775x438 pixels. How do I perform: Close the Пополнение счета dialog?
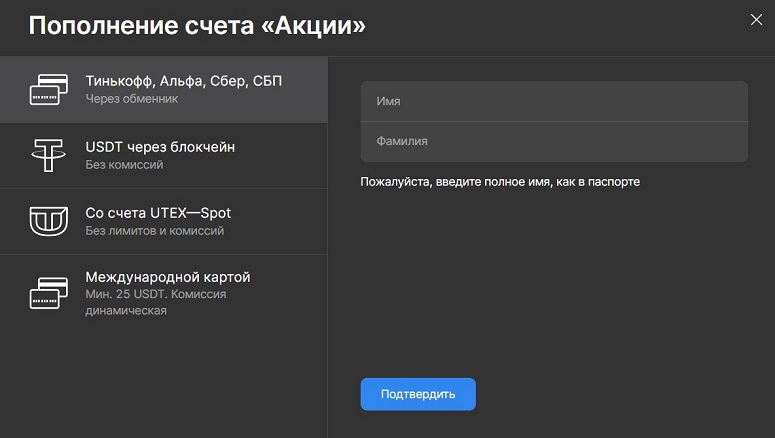(756, 20)
